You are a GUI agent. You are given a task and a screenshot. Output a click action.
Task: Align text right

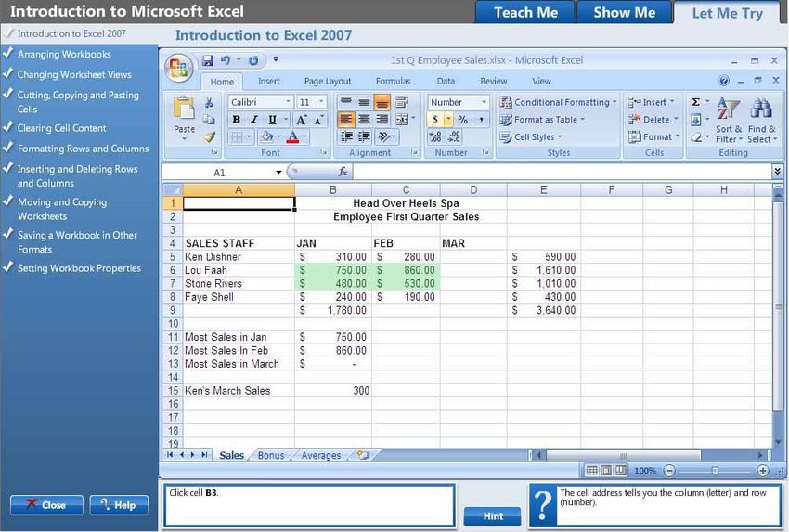(x=382, y=119)
